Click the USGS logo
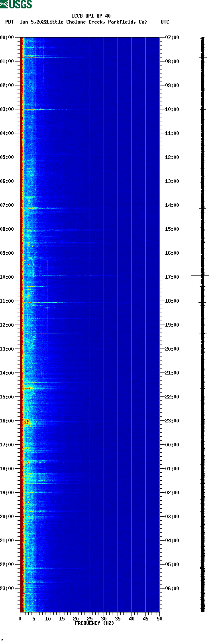 pyautogui.click(x=16, y=4)
